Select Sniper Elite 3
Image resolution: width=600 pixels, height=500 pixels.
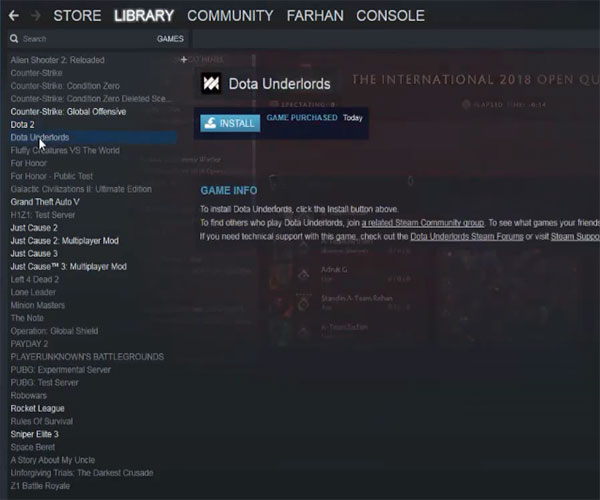click(x=34, y=435)
